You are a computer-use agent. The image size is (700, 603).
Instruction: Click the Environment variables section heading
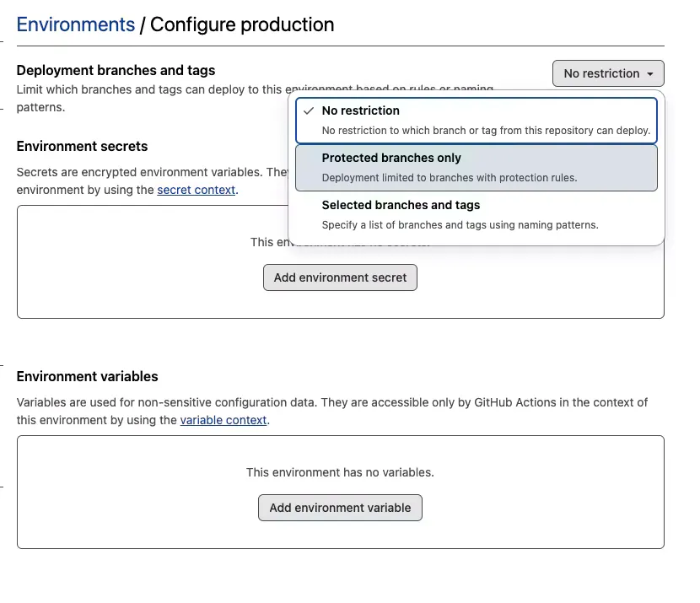(x=88, y=376)
